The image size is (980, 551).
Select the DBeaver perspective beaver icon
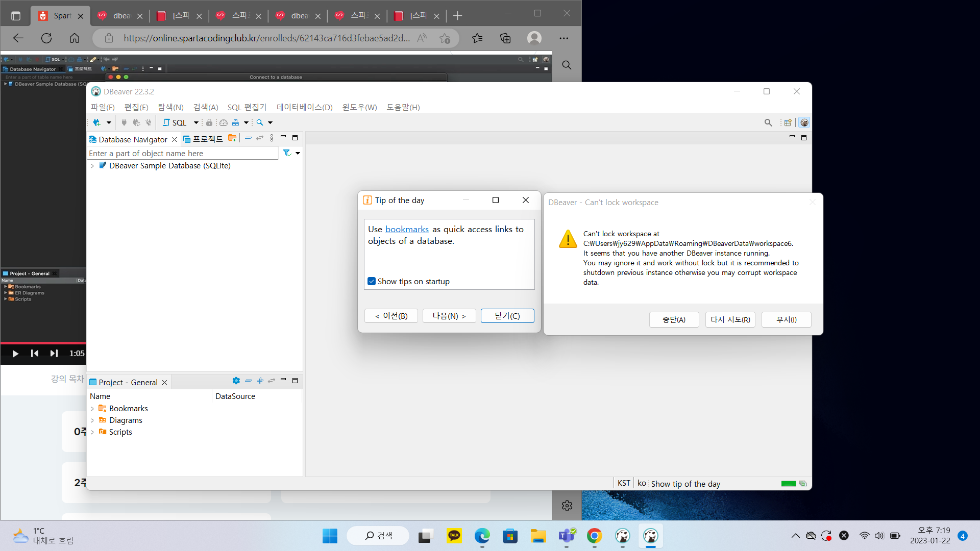pyautogui.click(x=804, y=122)
